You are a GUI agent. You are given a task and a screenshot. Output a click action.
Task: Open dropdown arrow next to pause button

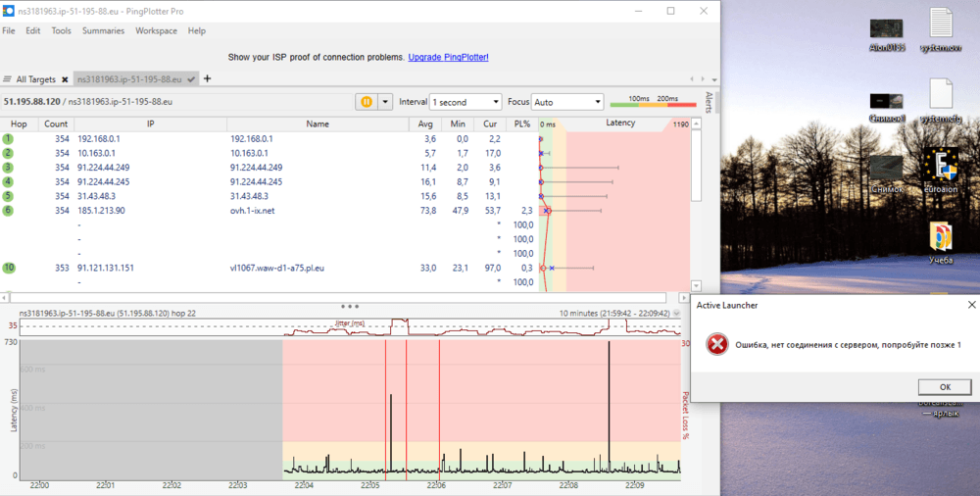click(385, 101)
